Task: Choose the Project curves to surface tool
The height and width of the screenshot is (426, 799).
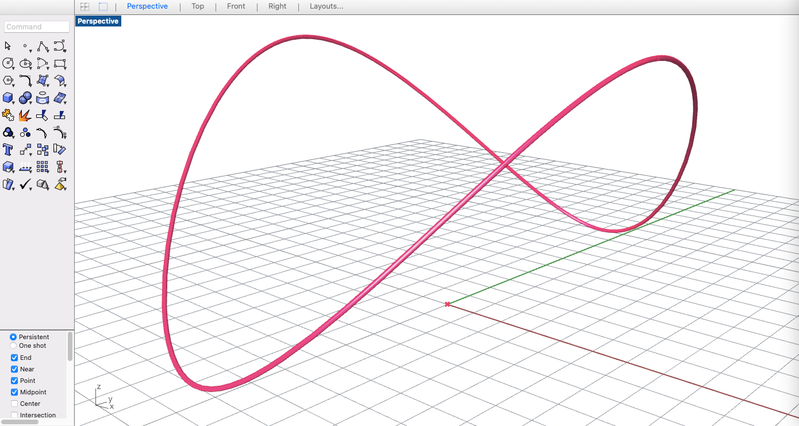Action: pyautogui.click(x=25, y=167)
